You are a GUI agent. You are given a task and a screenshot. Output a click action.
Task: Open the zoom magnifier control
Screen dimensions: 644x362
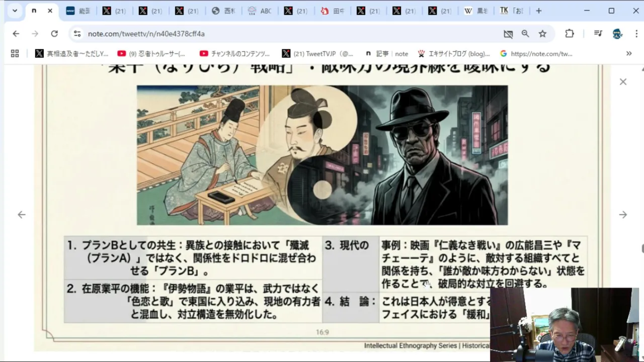[525, 34]
